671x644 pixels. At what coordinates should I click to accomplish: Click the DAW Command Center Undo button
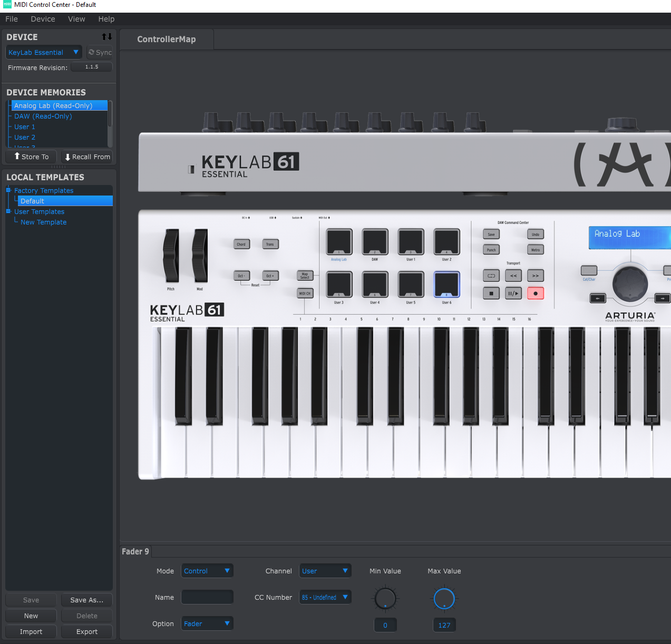pyautogui.click(x=536, y=235)
